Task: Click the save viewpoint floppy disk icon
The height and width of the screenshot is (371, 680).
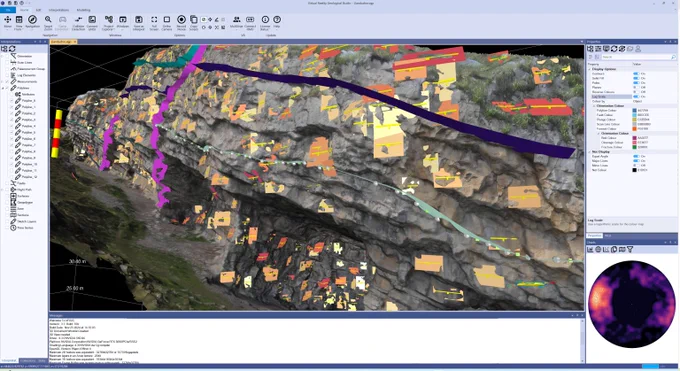Action: [x=139, y=20]
